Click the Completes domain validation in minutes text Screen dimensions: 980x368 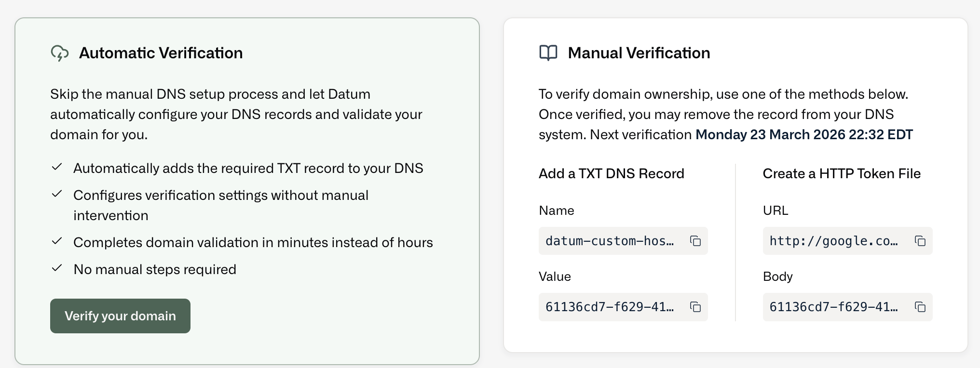pyautogui.click(x=253, y=242)
